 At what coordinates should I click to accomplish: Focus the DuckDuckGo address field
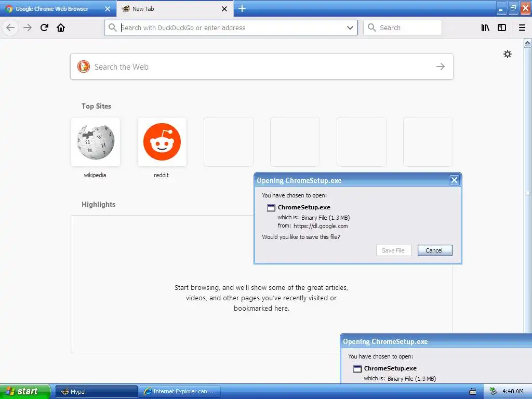point(231,28)
